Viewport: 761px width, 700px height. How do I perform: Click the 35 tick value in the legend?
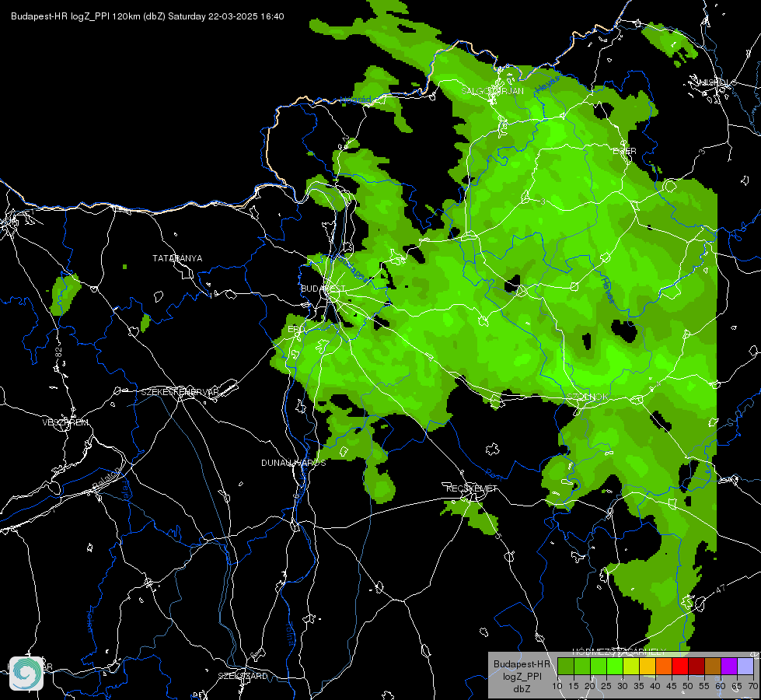639,686
